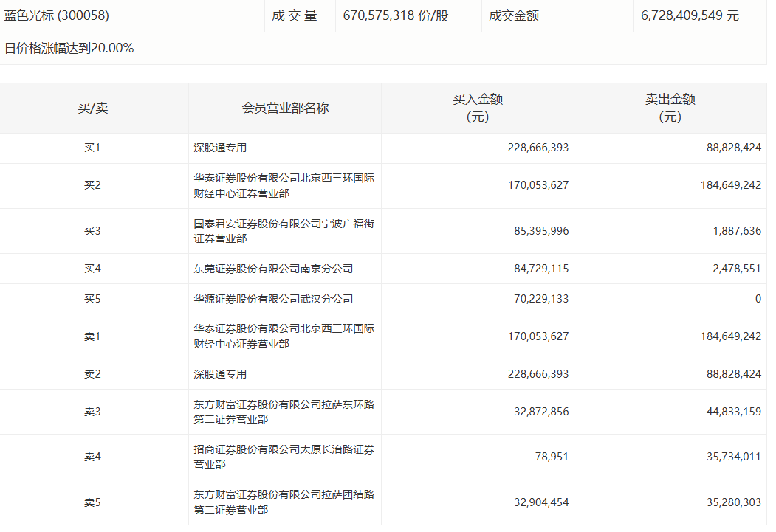Click the 买入金额 (元) column header

coord(478,108)
